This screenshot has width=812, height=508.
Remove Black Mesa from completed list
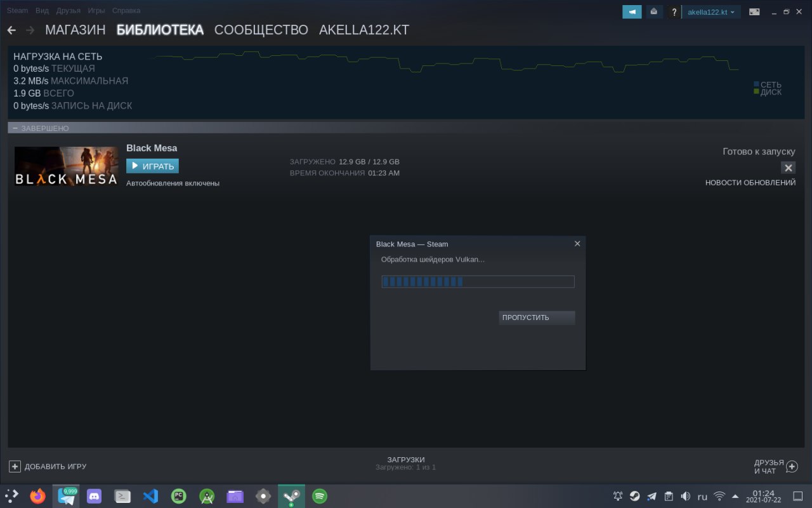coord(788,168)
